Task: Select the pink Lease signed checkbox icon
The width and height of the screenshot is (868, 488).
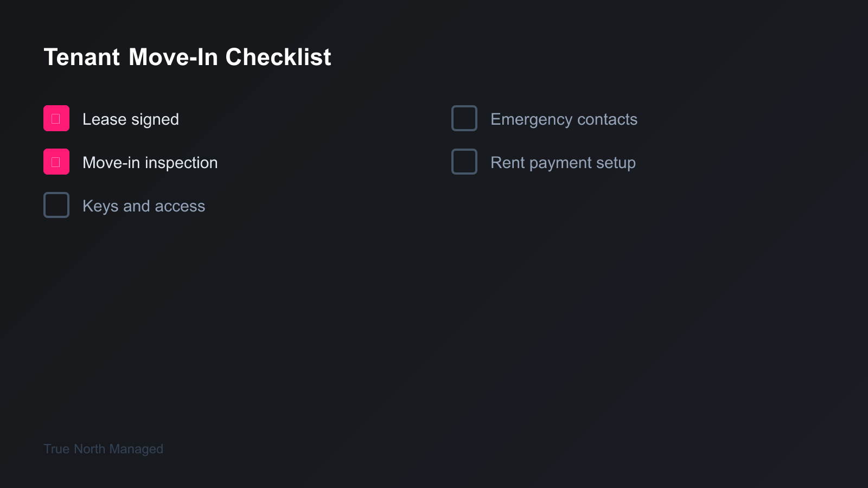Action: coord(56,118)
